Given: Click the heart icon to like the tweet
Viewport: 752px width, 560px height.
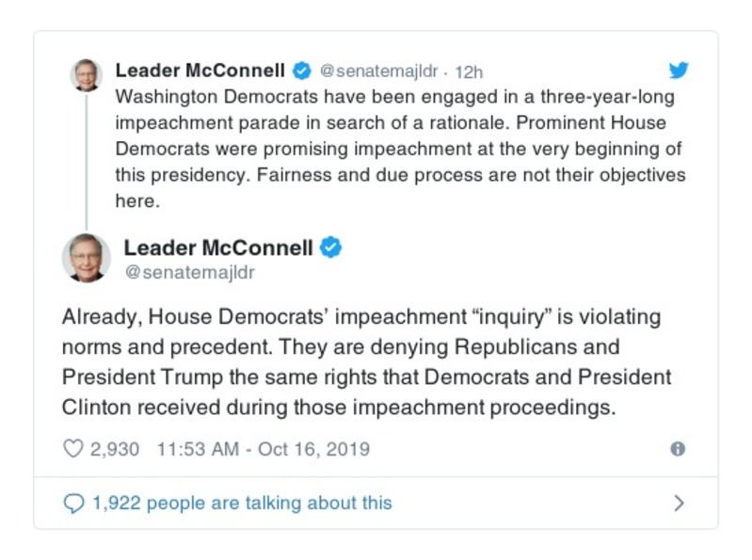Looking at the screenshot, I should coord(73,449).
